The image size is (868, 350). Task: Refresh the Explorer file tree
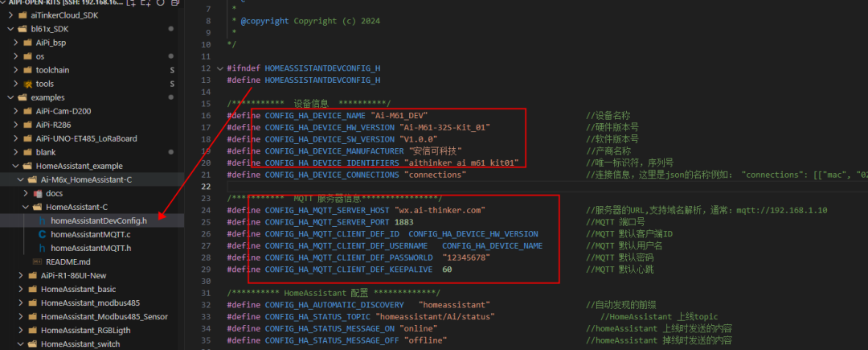point(161,2)
